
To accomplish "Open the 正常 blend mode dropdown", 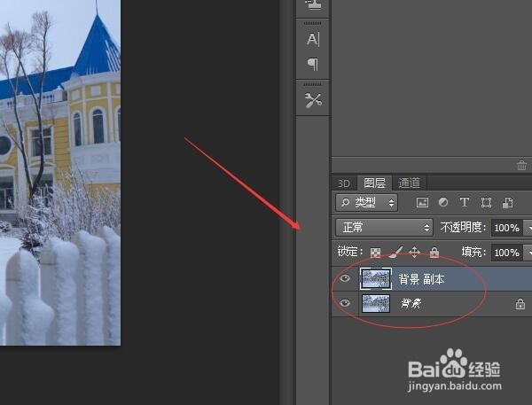I will coord(384,227).
